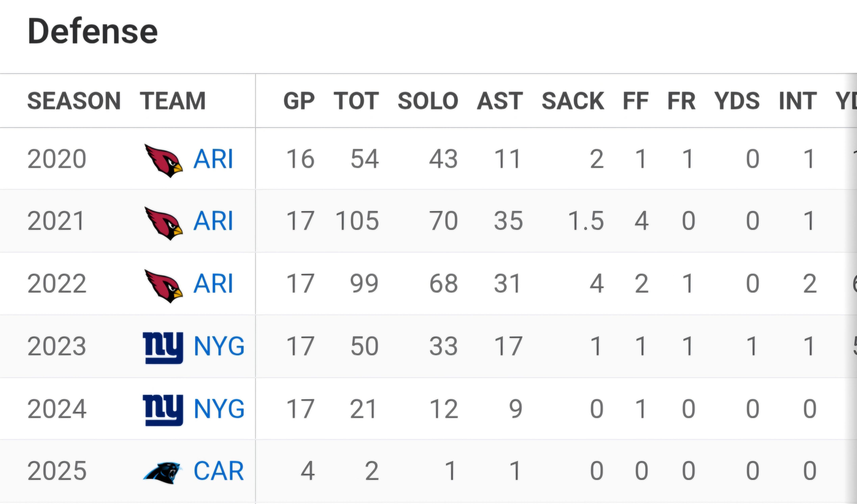Open the CAR team link for 2025
The width and height of the screenshot is (857, 504).
click(219, 471)
